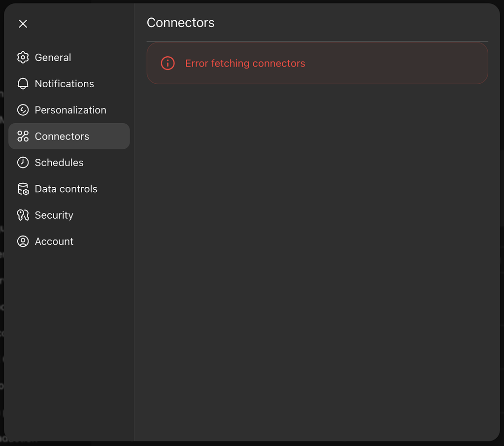This screenshot has width=504, height=446.
Task: Click the Data controls database icon
Action: tap(23, 189)
